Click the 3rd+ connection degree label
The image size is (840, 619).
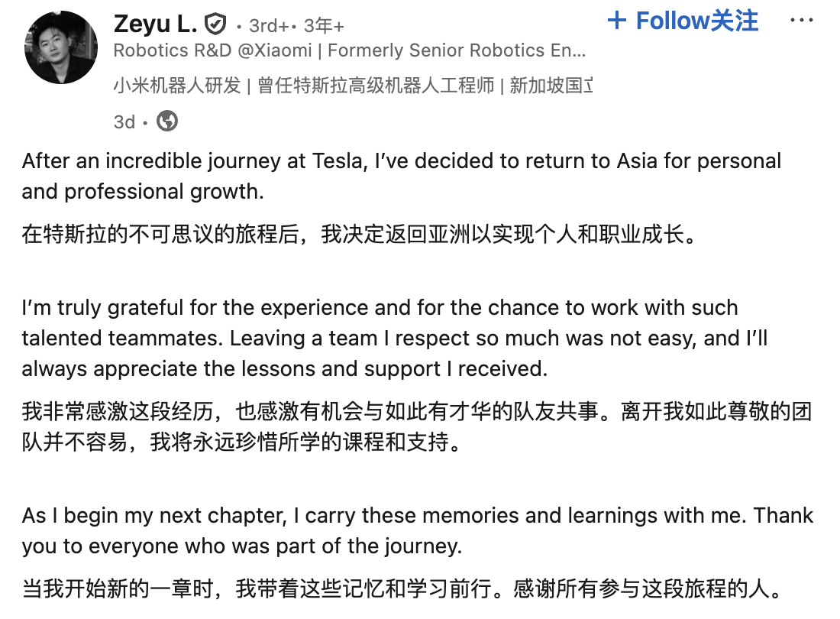coord(269,26)
